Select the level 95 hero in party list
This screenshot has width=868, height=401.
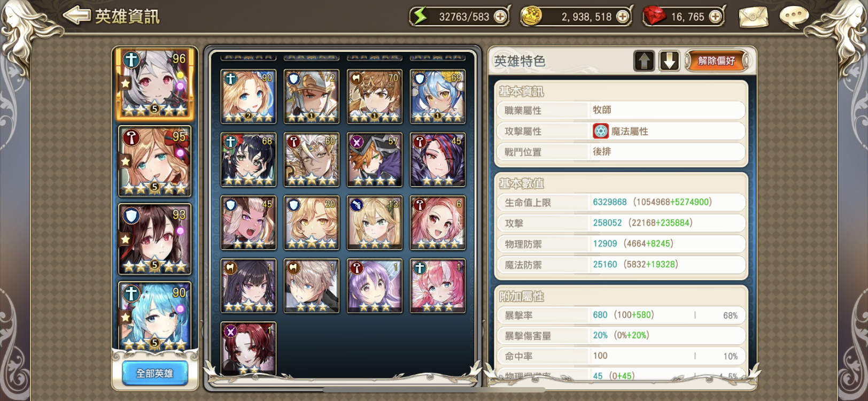155,161
